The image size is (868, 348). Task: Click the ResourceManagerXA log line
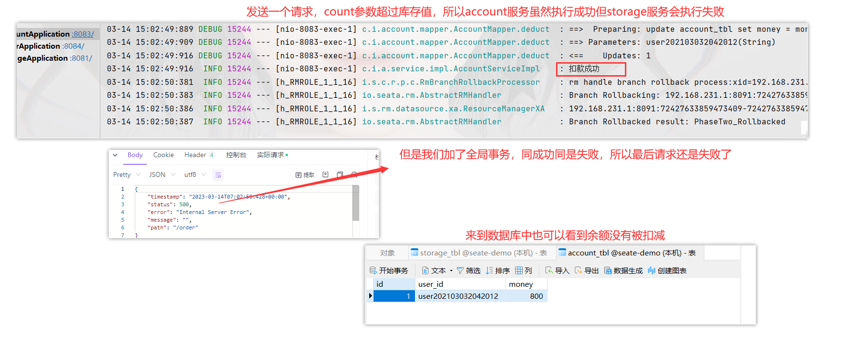point(456,109)
